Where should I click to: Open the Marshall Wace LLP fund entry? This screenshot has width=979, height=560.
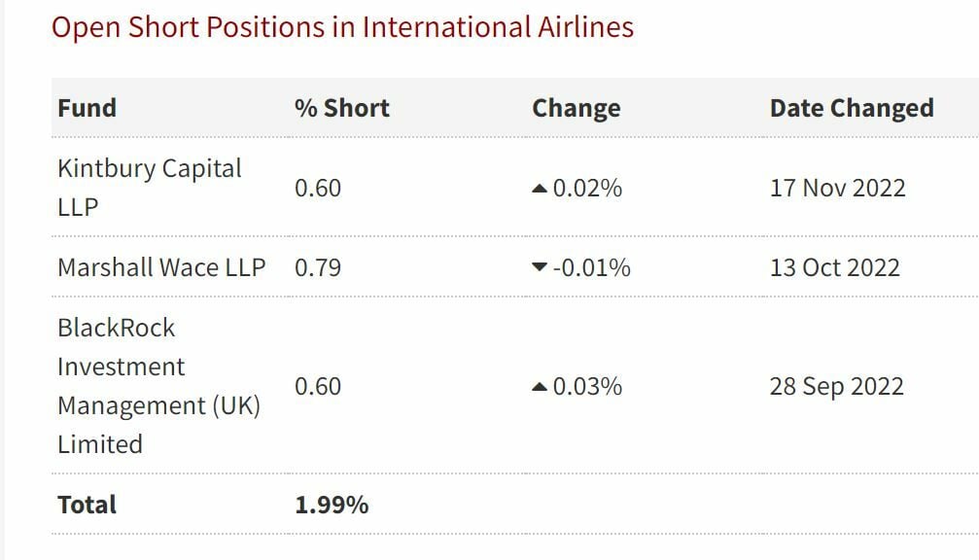pos(160,267)
